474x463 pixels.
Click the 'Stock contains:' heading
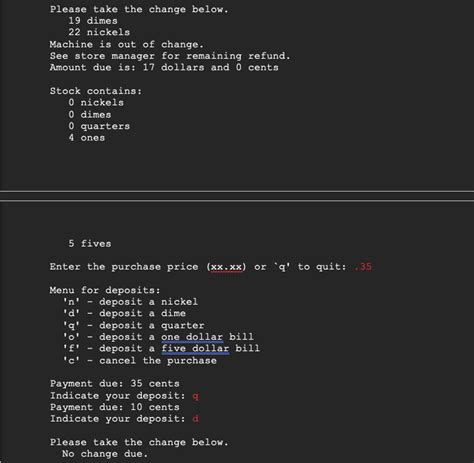click(96, 91)
